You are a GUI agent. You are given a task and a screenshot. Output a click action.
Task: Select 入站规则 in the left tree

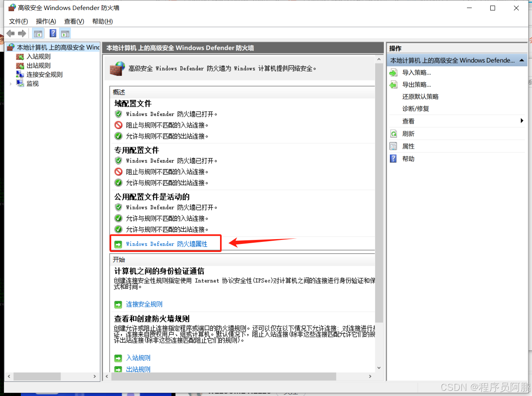39,57
